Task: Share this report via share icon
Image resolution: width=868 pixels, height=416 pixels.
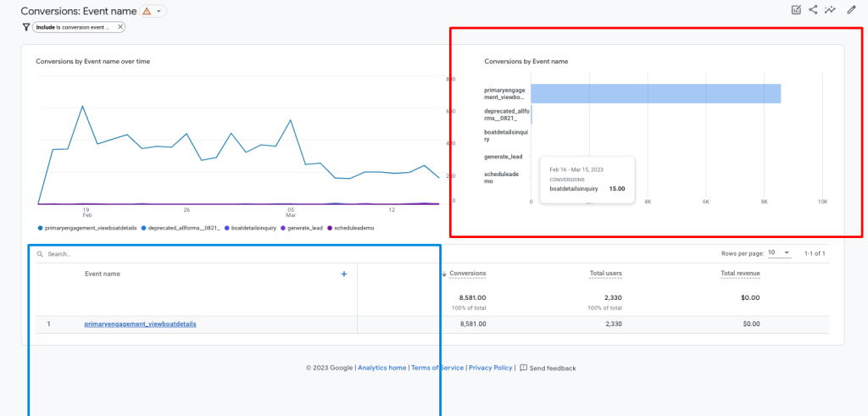Action: point(814,10)
